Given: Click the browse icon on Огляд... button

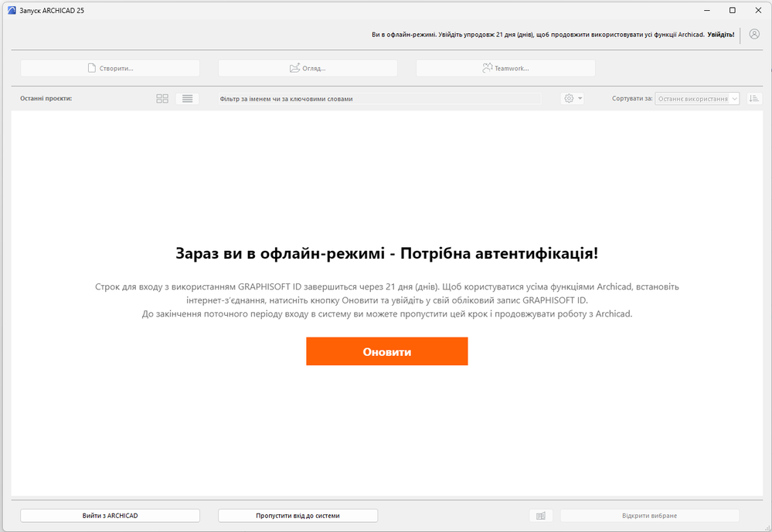Looking at the screenshot, I should click(296, 68).
